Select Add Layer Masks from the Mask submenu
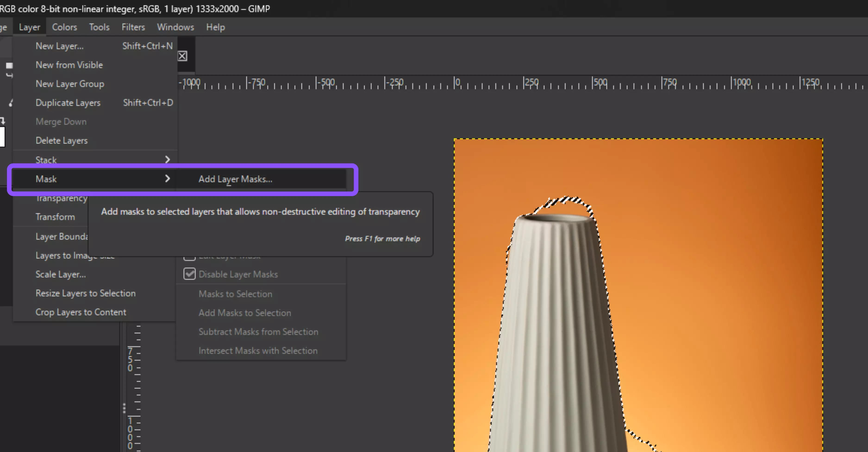This screenshot has height=452, width=868. (x=235, y=179)
